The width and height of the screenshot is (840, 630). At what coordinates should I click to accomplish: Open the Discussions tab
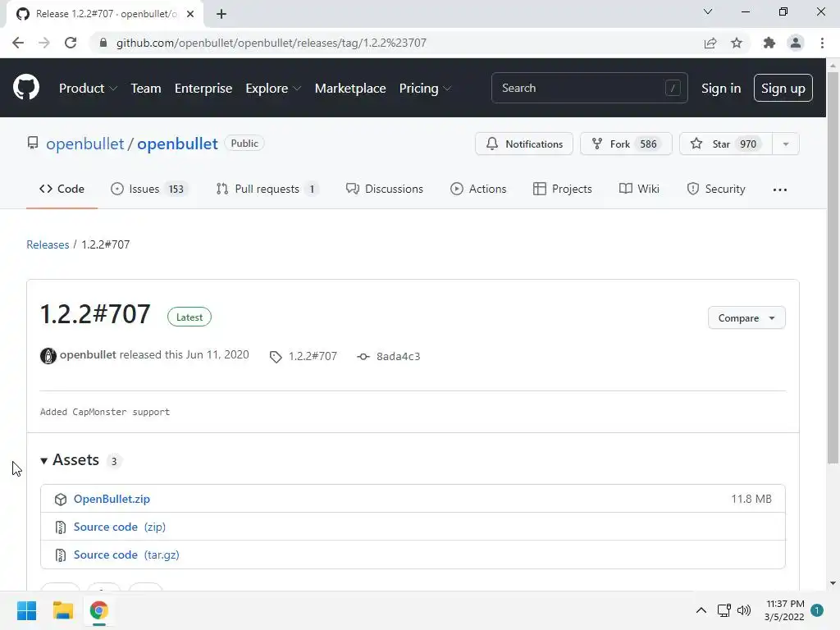click(x=384, y=189)
